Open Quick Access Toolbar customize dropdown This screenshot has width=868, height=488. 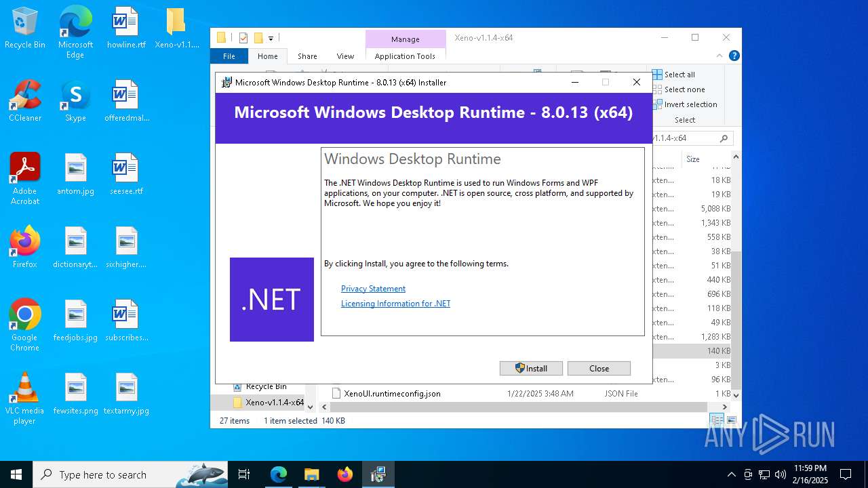click(271, 38)
